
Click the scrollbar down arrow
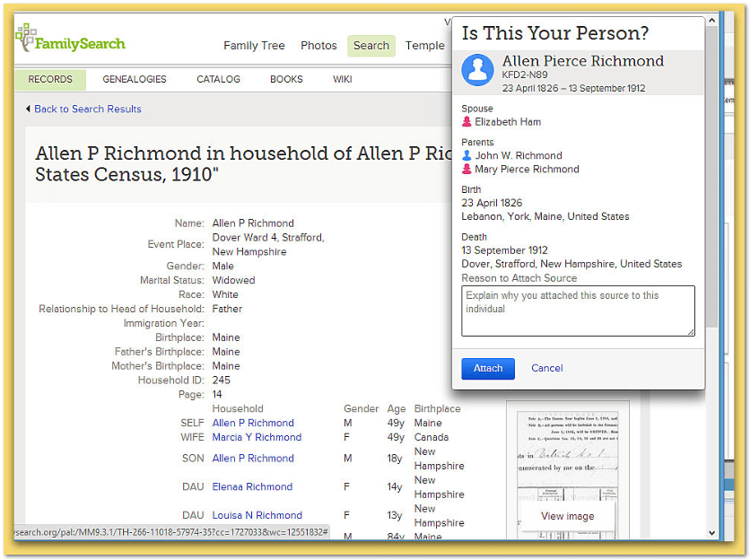tap(711, 533)
